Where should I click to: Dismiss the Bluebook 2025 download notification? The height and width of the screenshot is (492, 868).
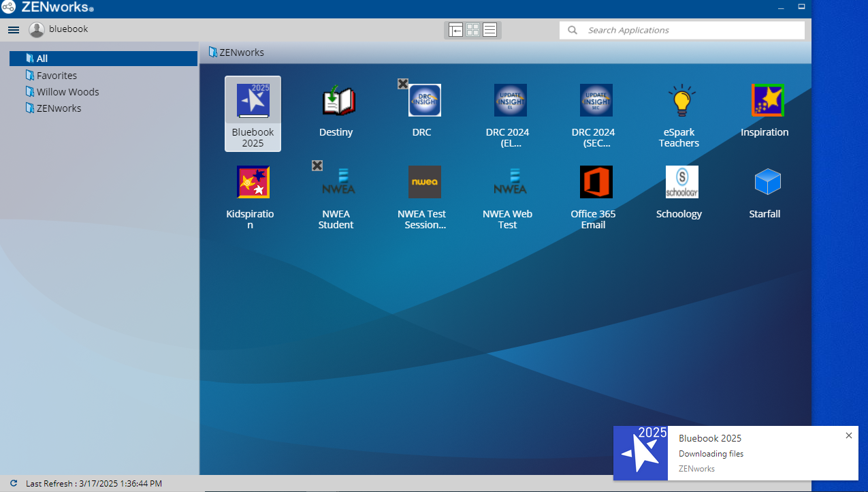[848, 435]
